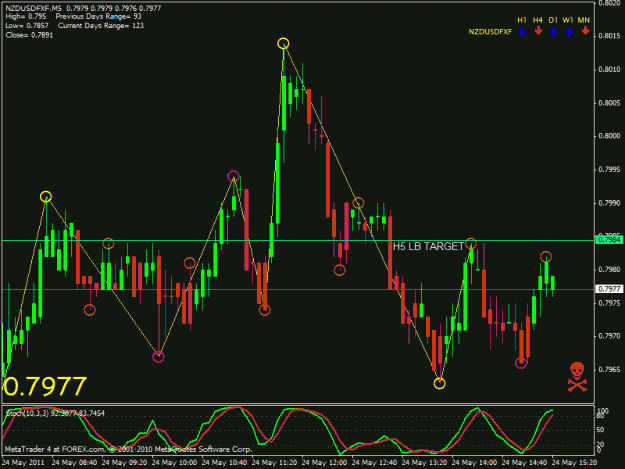Click the High= 0.795 text
The width and height of the screenshot is (625, 469).
[26, 17]
